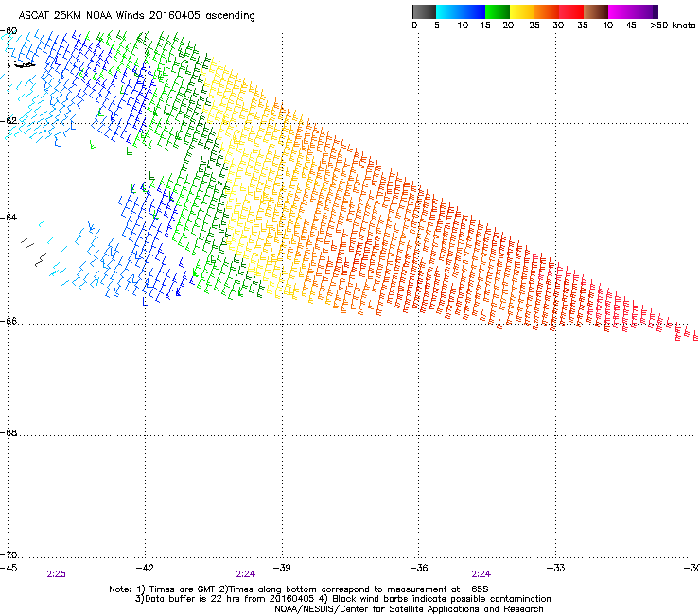700x615 pixels.
Task: Click the latitude label -60
Action: click(9, 31)
